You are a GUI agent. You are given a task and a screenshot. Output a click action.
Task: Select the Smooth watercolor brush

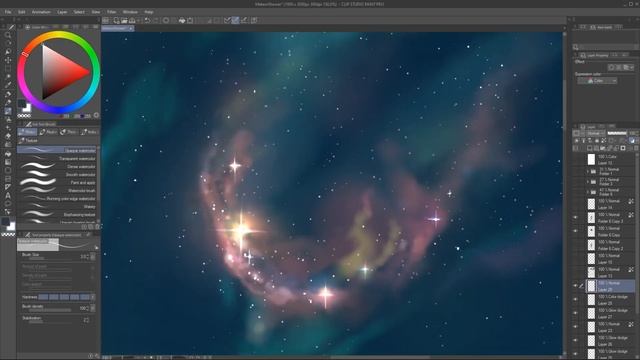57,174
